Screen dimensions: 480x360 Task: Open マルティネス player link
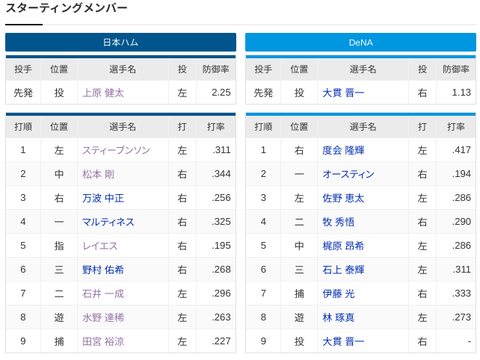pyautogui.click(x=108, y=222)
